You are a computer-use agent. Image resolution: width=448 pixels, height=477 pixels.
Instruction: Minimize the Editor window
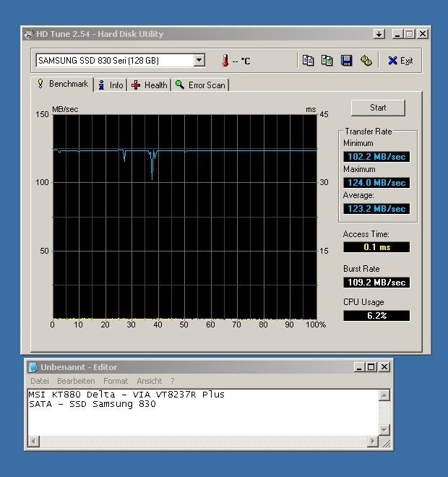tap(359, 367)
